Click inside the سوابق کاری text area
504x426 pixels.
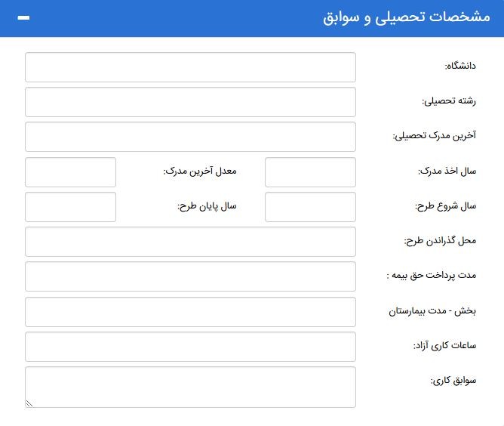click(190, 387)
